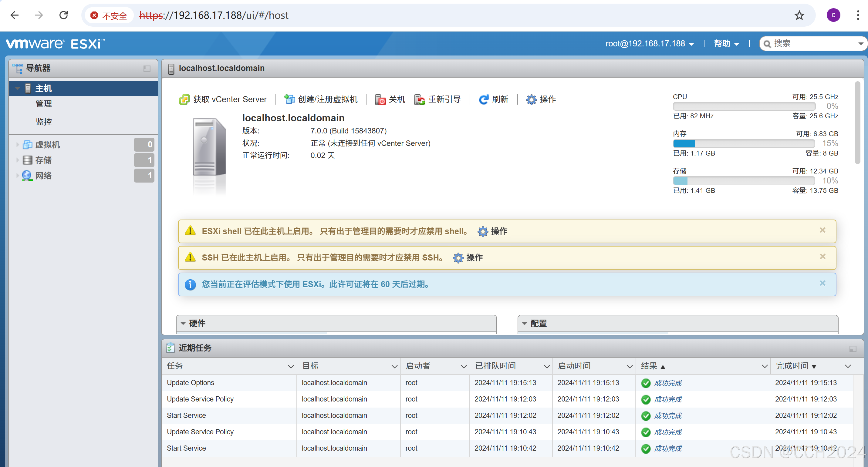868x467 pixels.
Task: Click the evaluation mode info icon
Action: point(191,284)
